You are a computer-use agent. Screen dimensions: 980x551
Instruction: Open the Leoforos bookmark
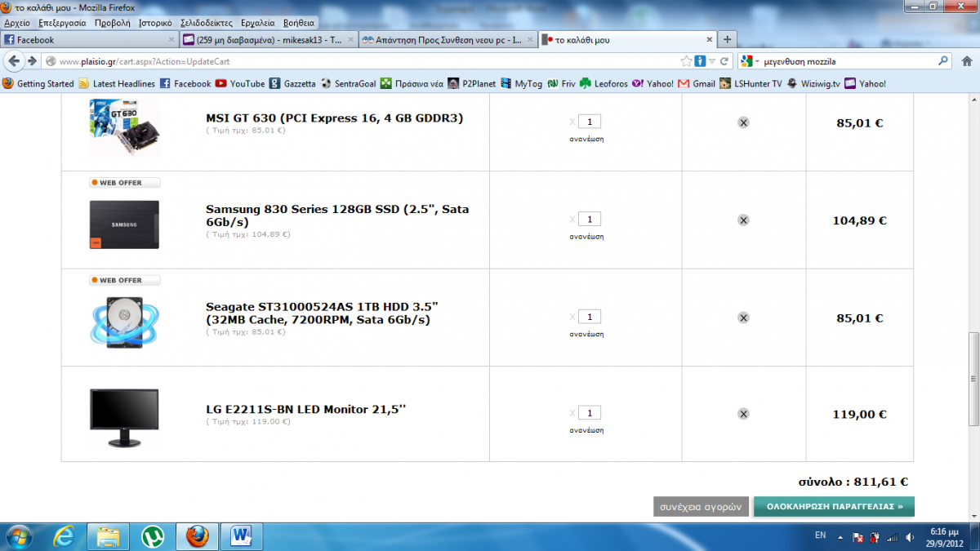(x=604, y=83)
